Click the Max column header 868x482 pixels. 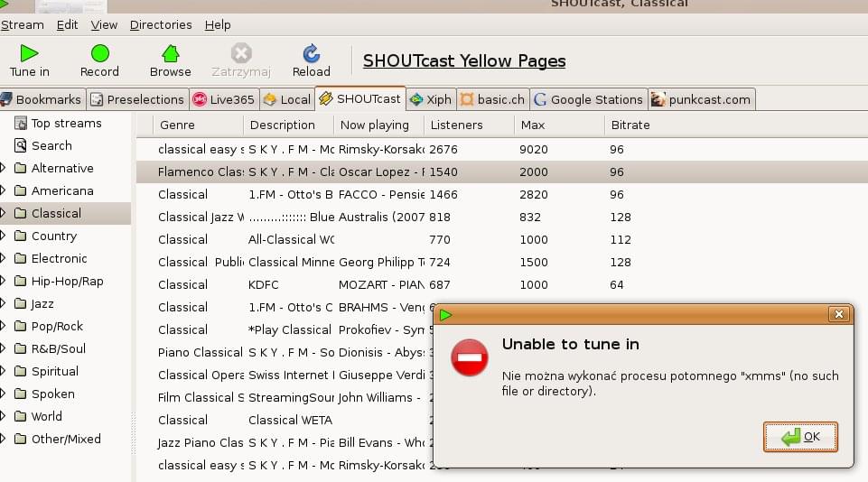click(559, 125)
